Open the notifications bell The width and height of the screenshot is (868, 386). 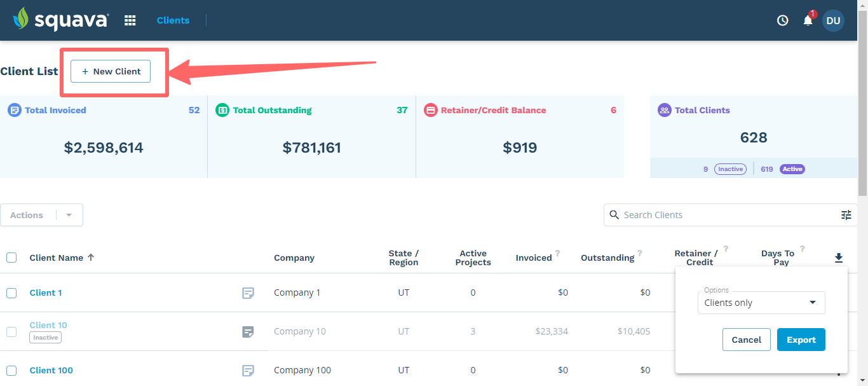coord(806,21)
